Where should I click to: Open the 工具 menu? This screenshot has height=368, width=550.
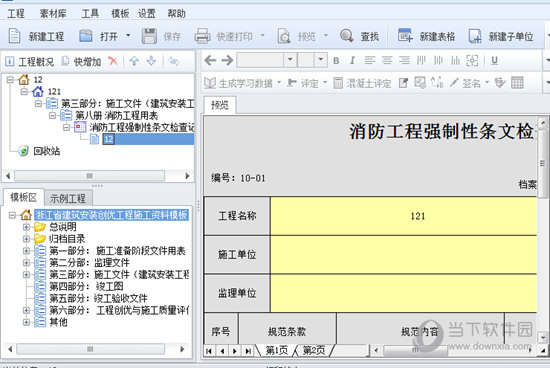pyautogui.click(x=90, y=14)
